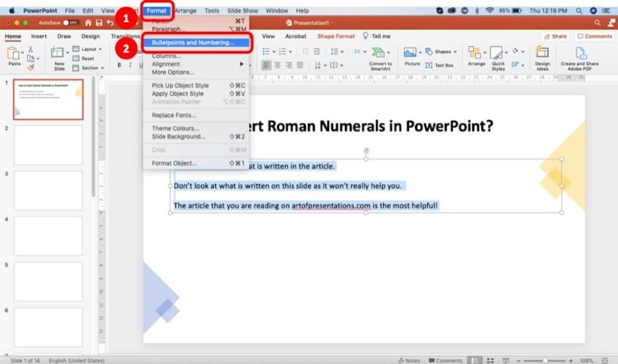Click the Bluetooth icon in menu bar
The image size is (618, 364).
[x=477, y=11]
